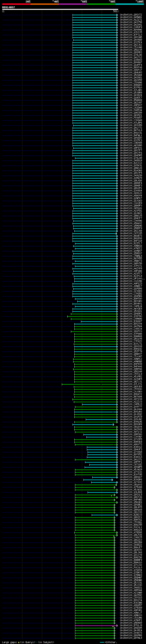Select the hit UniRef100_B9VRH6
Viewport: 146px width, 644px height.
131,30
